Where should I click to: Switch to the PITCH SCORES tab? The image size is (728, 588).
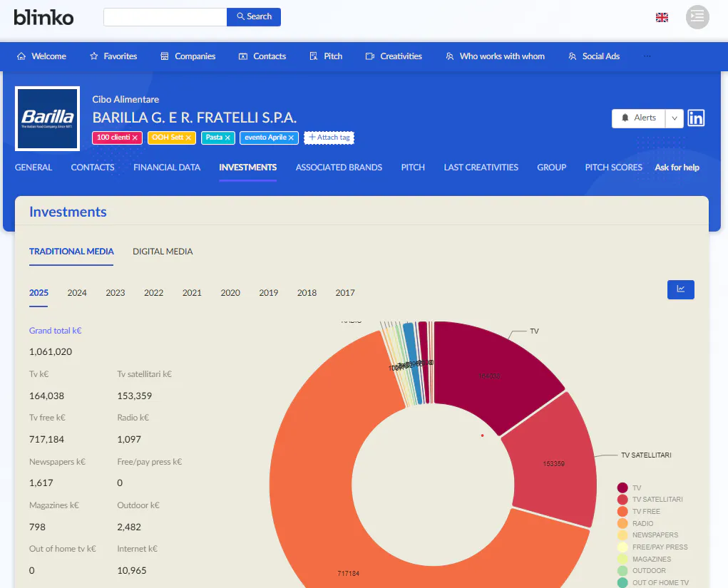pyautogui.click(x=613, y=167)
